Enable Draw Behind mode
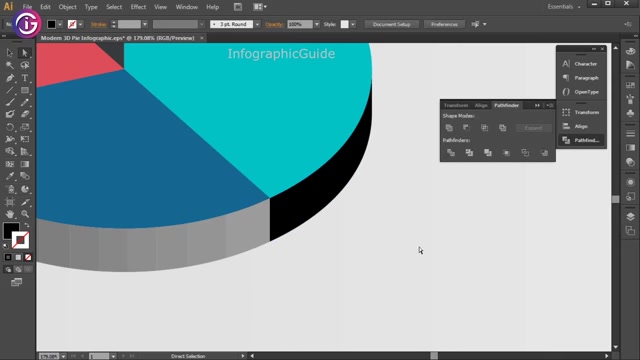The height and width of the screenshot is (360, 640). [x=18, y=269]
